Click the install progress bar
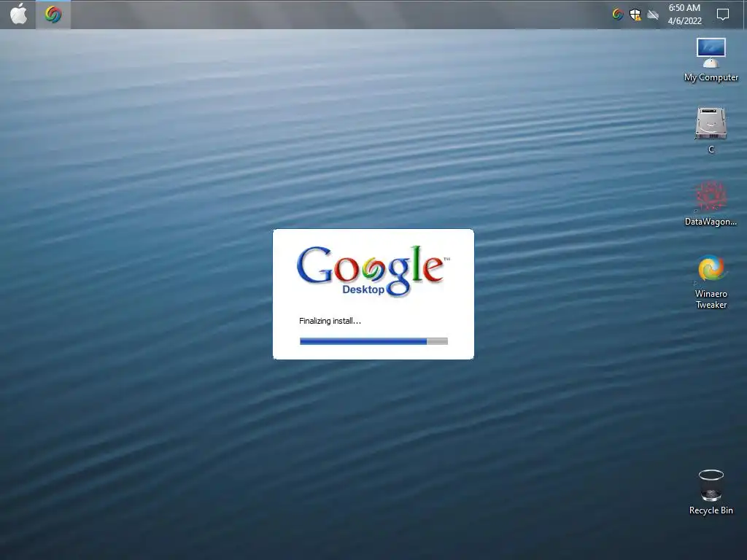The width and height of the screenshot is (747, 560). [373, 341]
